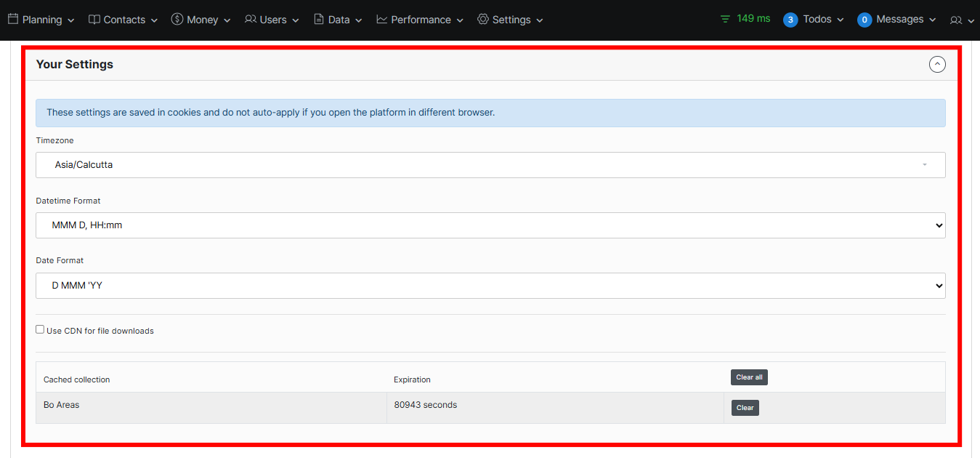Viewport: 980px width, 458px height.
Task: Click the Messages count badge showing 0
Action: (x=864, y=20)
